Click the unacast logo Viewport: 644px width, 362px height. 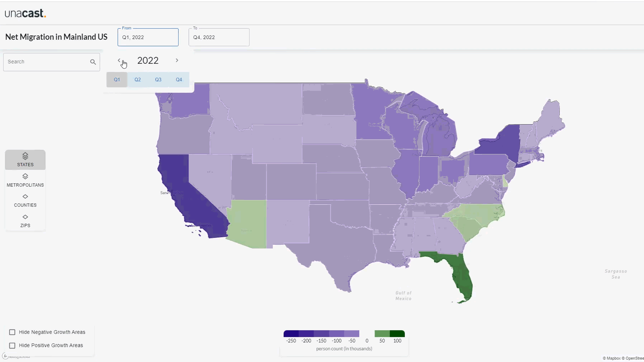click(25, 13)
